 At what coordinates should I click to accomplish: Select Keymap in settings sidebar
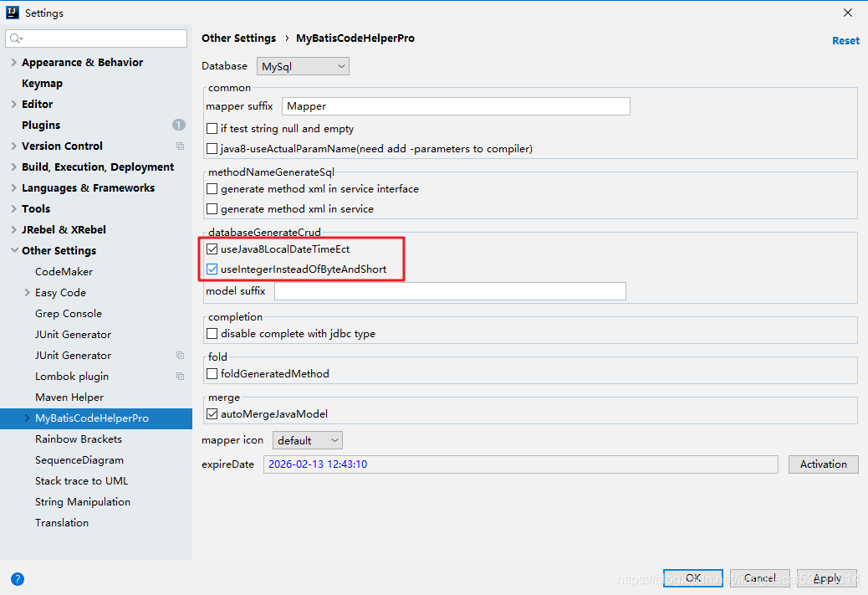click(x=42, y=84)
